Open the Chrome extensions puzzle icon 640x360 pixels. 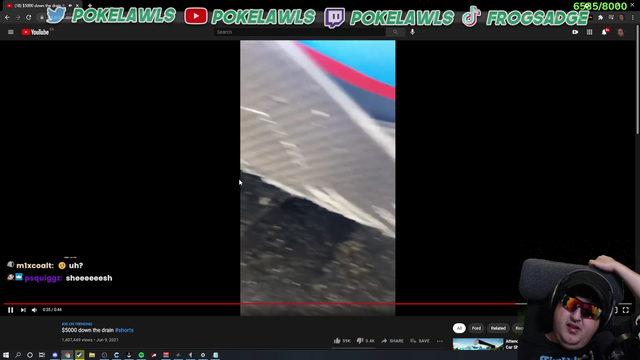point(600,18)
